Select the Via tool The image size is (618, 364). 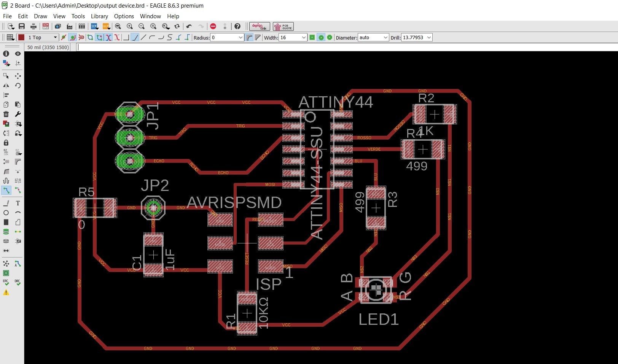pos(6,232)
